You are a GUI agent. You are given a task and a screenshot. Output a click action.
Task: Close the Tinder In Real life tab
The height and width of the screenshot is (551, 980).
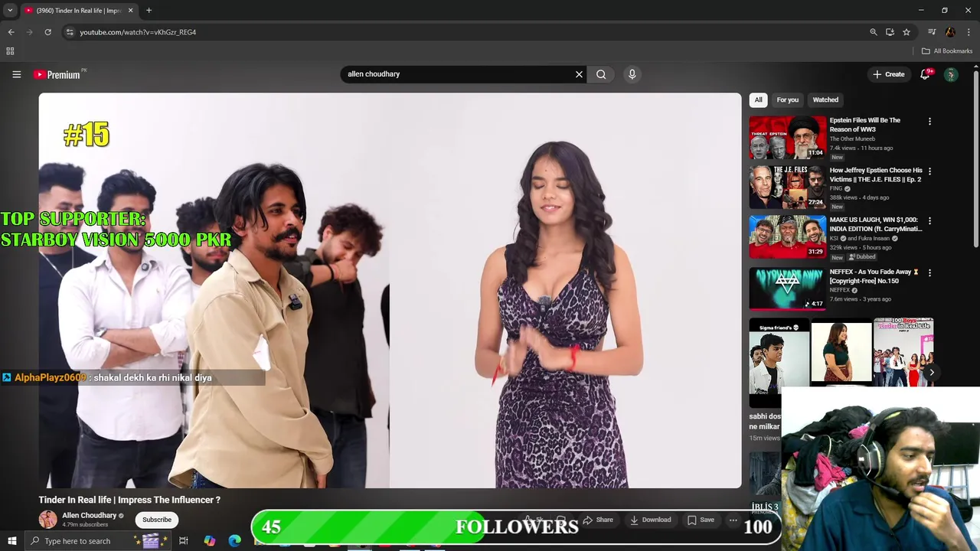point(130,11)
